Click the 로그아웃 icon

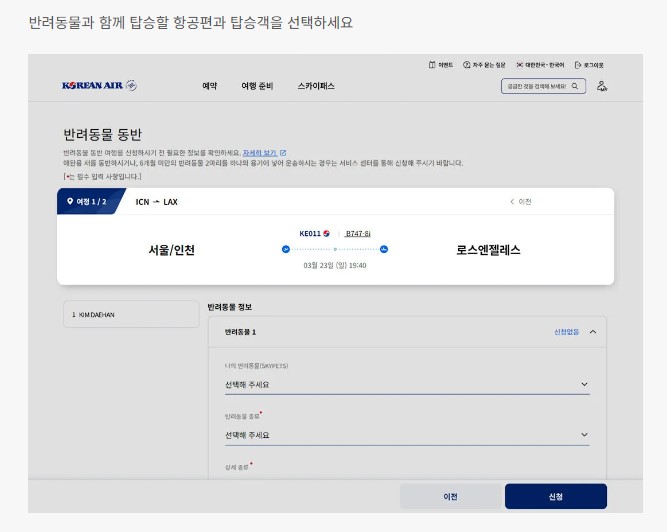578,65
